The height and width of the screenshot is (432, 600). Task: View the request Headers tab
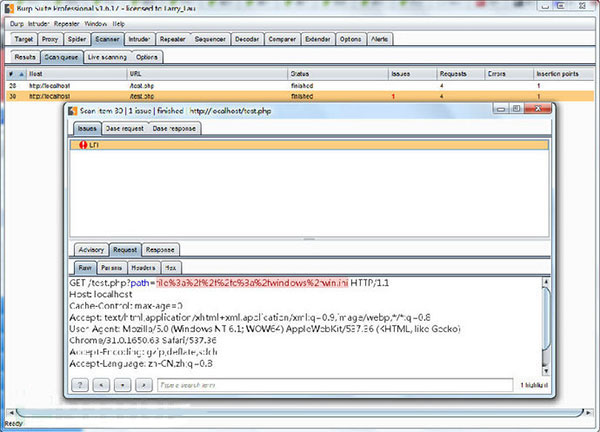point(143,268)
